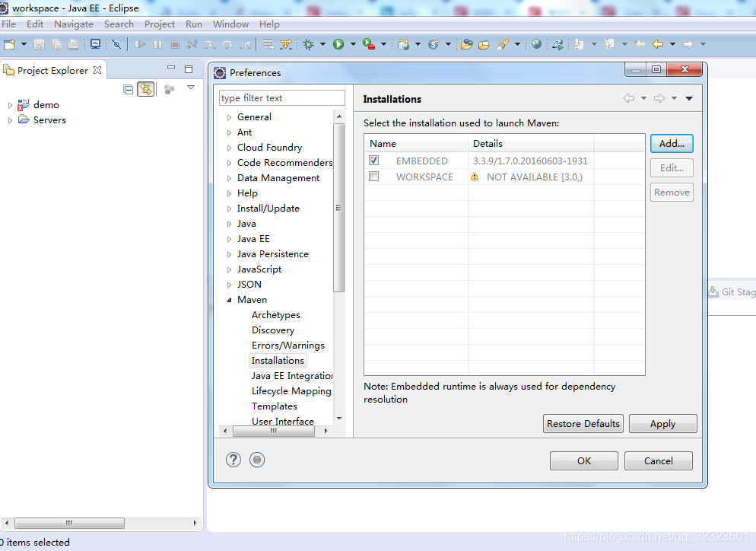Click the New wizard toolbar icon
Screen dimensions: 756x551
10,44
